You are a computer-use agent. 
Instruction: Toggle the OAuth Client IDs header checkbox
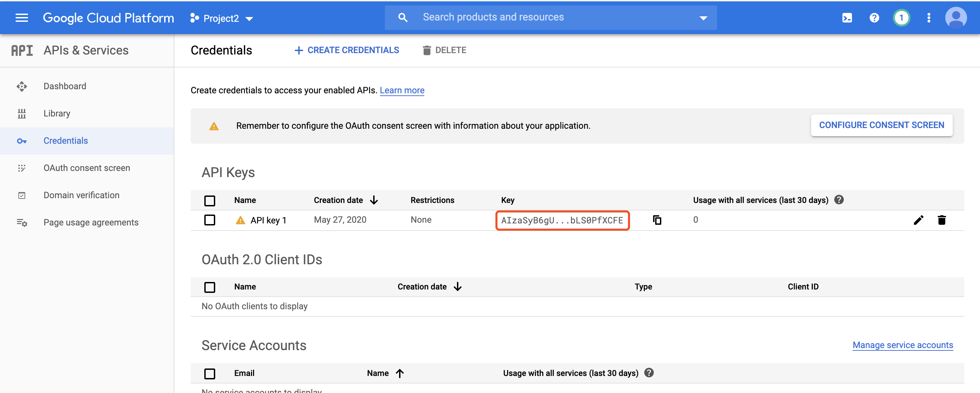(210, 287)
